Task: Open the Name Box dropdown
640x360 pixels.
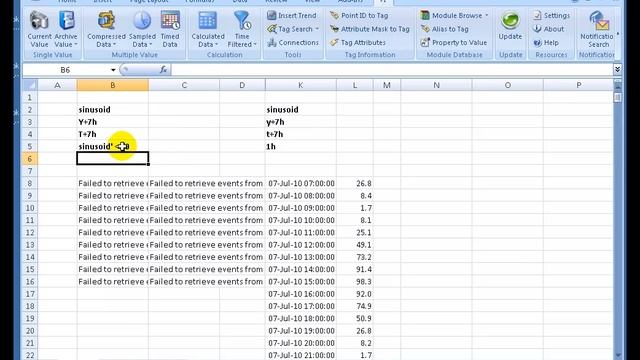Action: [x=113, y=70]
